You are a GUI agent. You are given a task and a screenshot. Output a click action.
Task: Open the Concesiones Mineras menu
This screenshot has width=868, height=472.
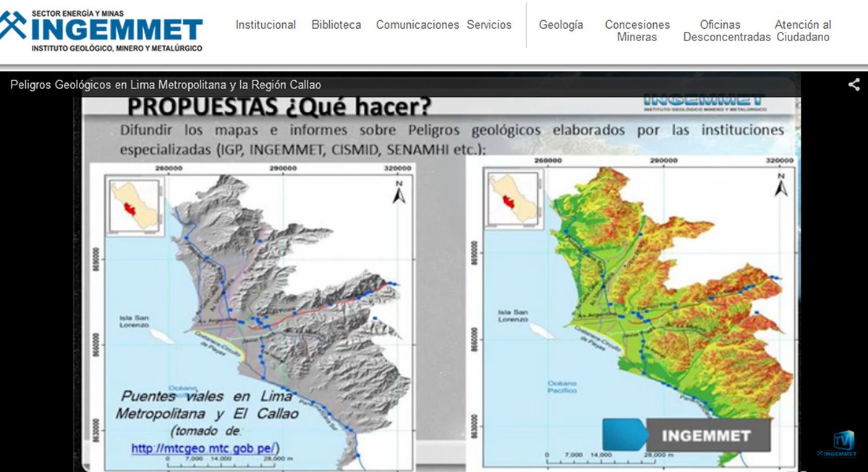click(637, 30)
